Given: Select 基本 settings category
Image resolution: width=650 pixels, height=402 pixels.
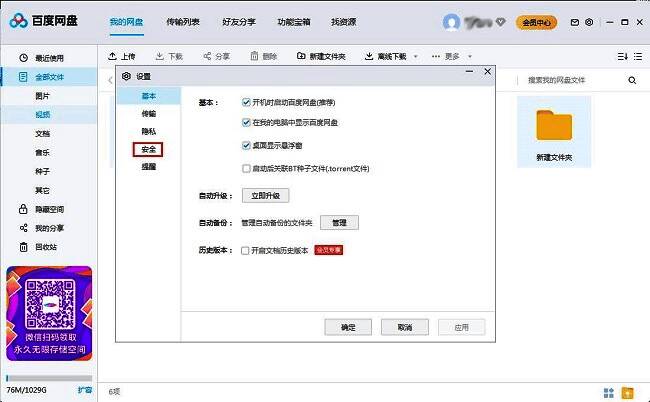Looking at the screenshot, I should click(148, 96).
